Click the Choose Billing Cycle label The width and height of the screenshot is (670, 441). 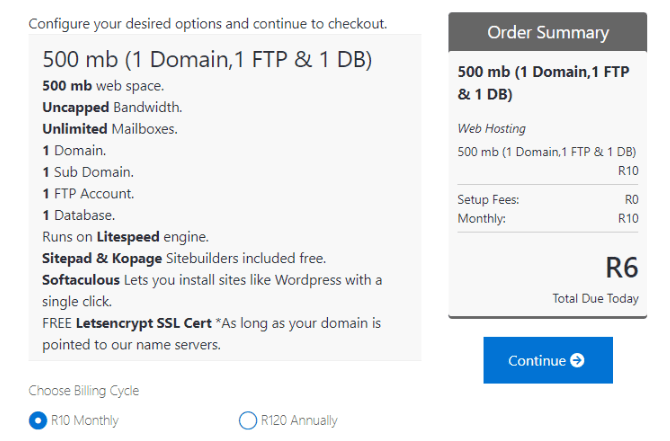(84, 391)
